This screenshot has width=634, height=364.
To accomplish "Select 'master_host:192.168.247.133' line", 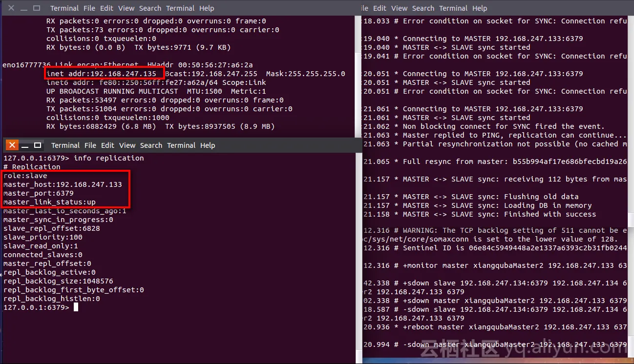I will tap(63, 184).
